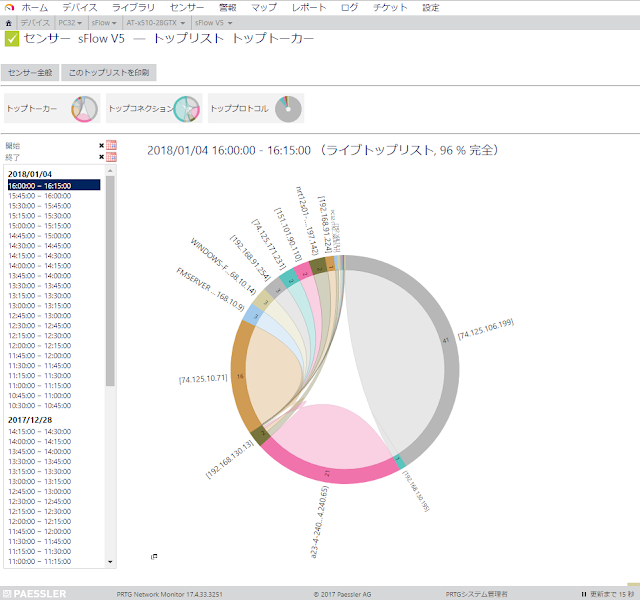Open the トッププロトコル toplist thumbnail

[x=256, y=109]
